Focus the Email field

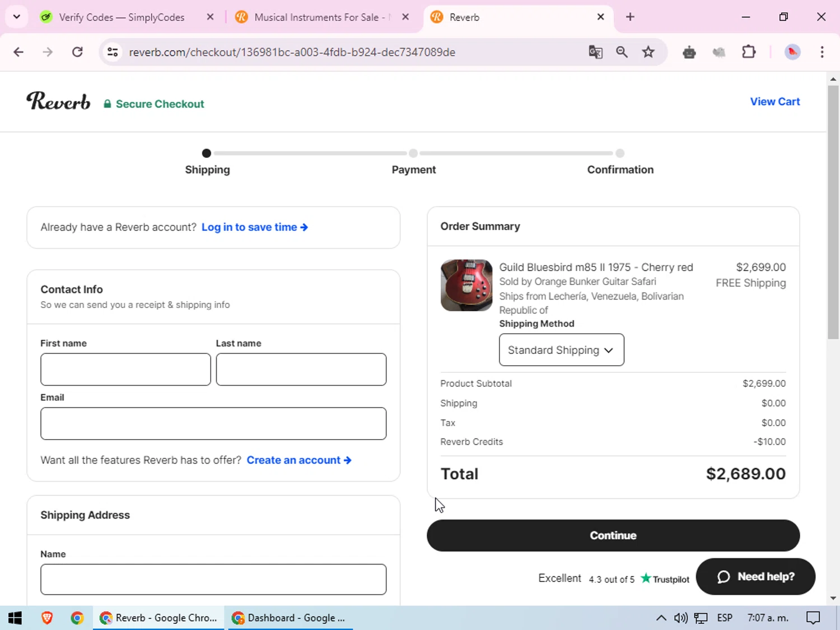pos(213,423)
